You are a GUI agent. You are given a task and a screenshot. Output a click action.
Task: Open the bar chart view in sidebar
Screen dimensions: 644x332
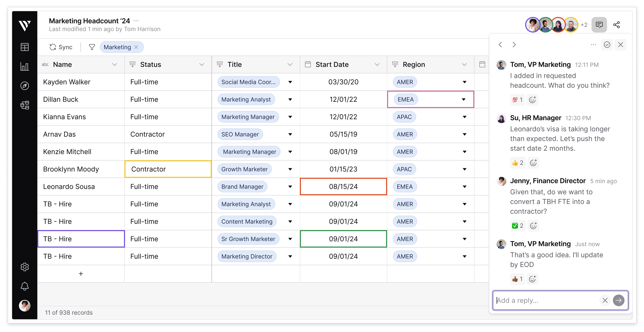(25, 66)
